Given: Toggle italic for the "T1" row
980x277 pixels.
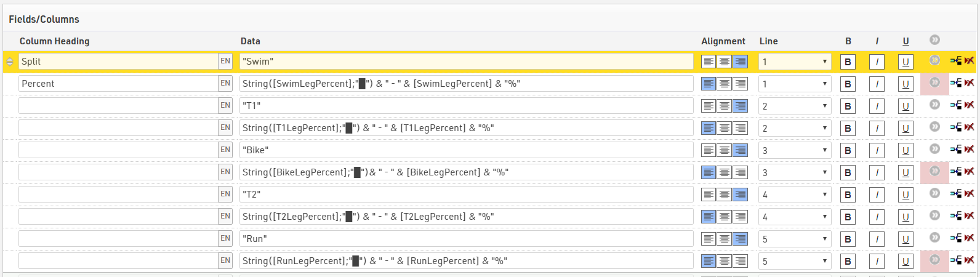Looking at the screenshot, I should 877,106.
